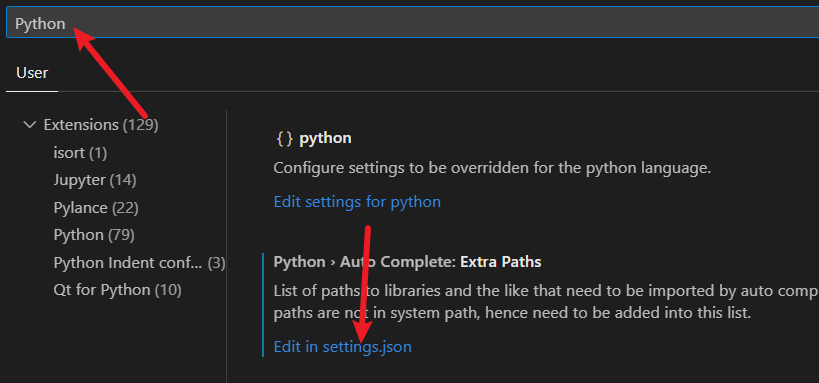Click the braces icon beside python heading
This screenshot has width=819, height=383.
[x=284, y=138]
